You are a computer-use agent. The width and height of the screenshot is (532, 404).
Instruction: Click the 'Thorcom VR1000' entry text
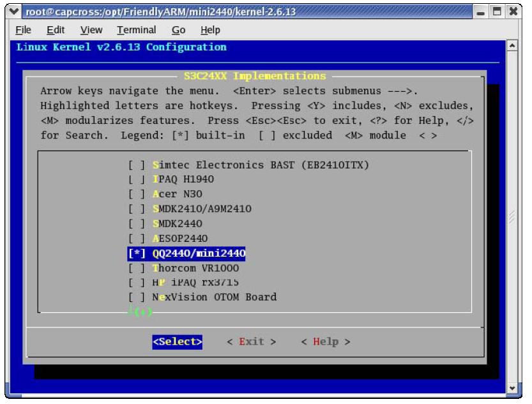click(x=196, y=269)
